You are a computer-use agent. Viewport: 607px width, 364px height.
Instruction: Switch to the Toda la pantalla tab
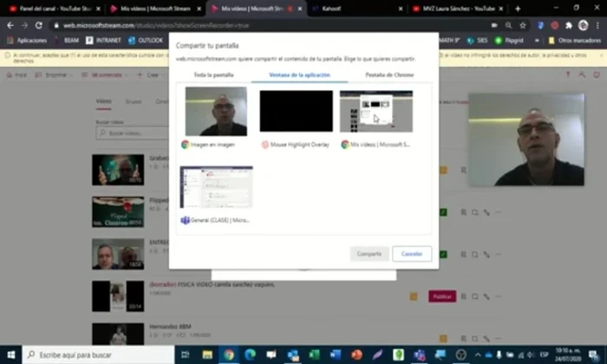point(213,75)
